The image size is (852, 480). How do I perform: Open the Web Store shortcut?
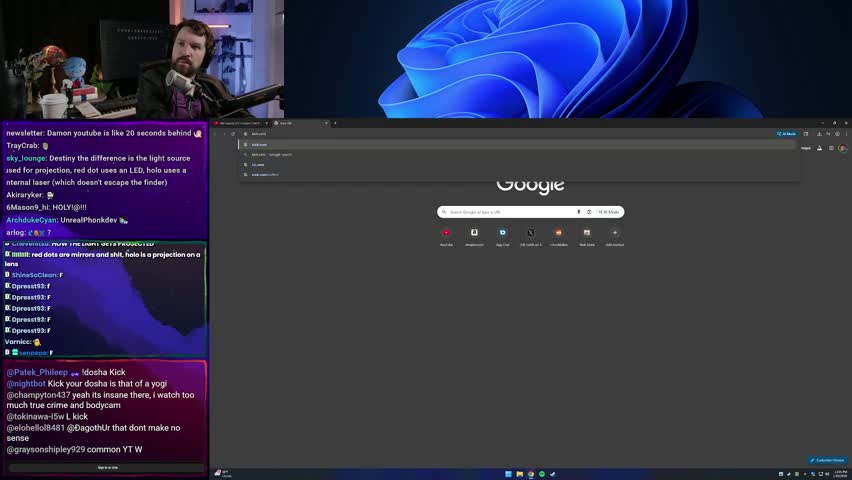(586, 233)
